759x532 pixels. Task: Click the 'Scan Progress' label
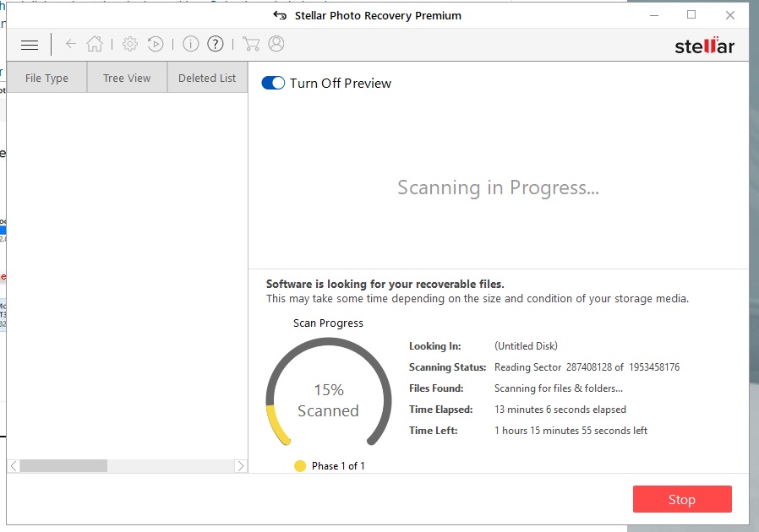[x=328, y=323]
